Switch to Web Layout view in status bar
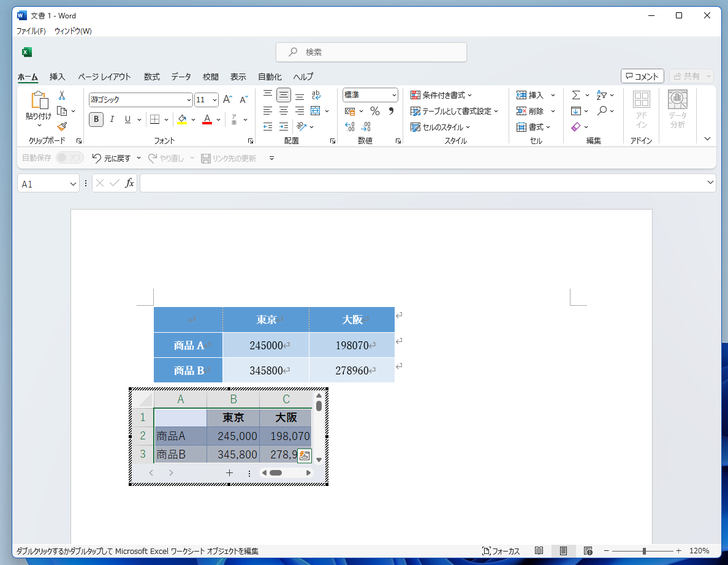This screenshot has height=565, width=728. [x=588, y=551]
